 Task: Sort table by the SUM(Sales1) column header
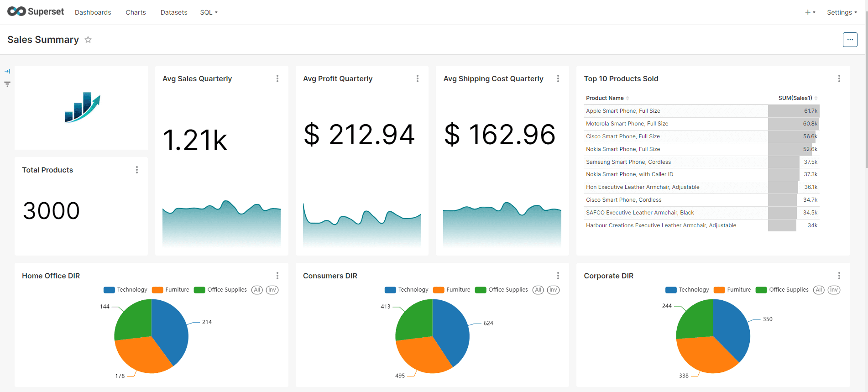(x=795, y=98)
